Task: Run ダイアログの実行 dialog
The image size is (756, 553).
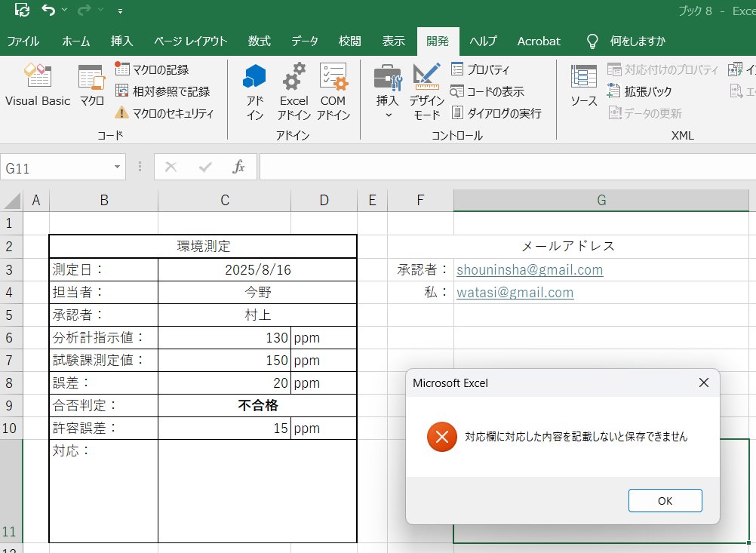Action: click(496, 113)
